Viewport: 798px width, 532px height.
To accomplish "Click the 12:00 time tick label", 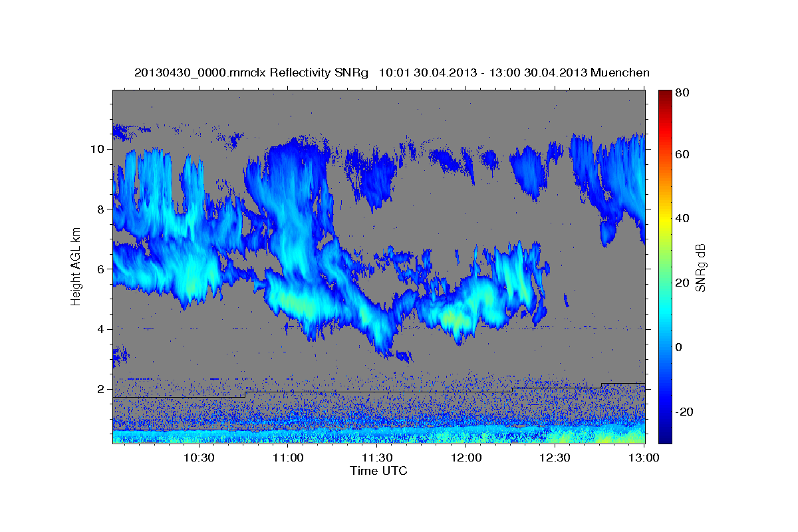I will [x=466, y=458].
